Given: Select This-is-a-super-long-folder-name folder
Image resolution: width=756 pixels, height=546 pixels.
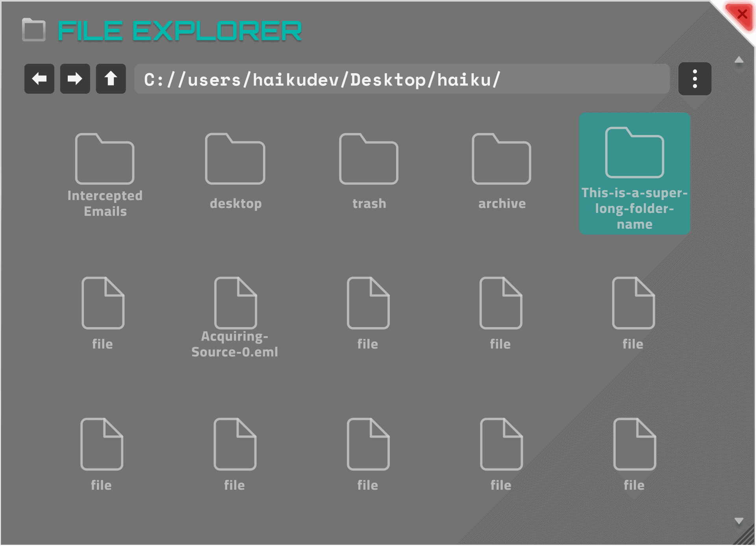Looking at the screenshot, I should click(634, 173).
